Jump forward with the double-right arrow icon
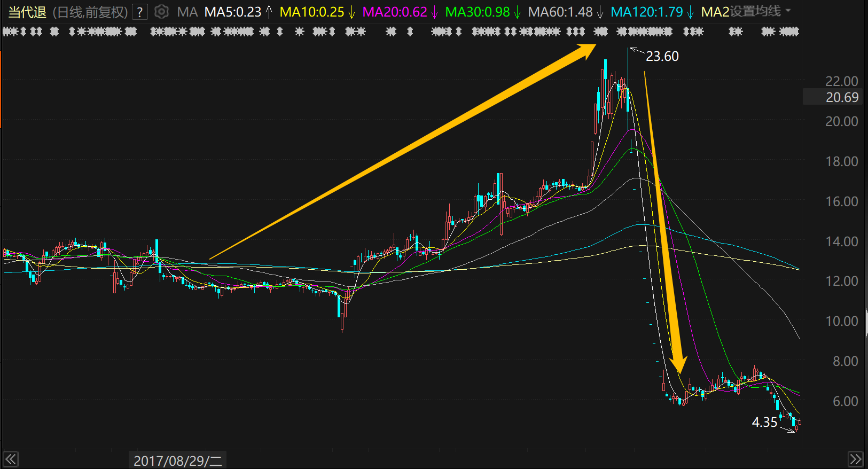 [855, 459]
